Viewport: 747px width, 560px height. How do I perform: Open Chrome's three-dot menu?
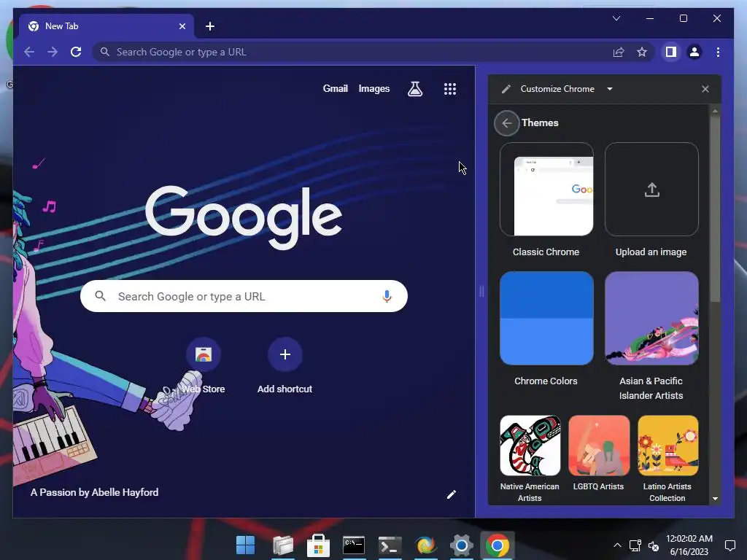tap(718, 52)
